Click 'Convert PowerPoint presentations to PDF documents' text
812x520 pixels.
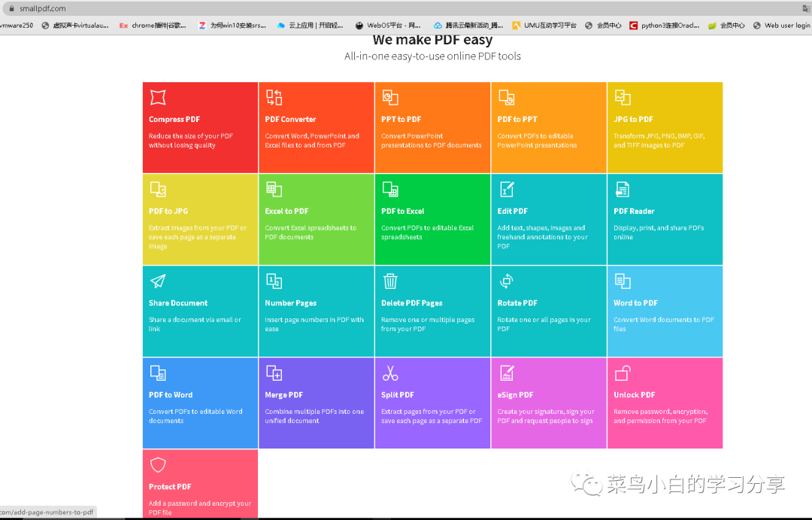coord(432,141)
